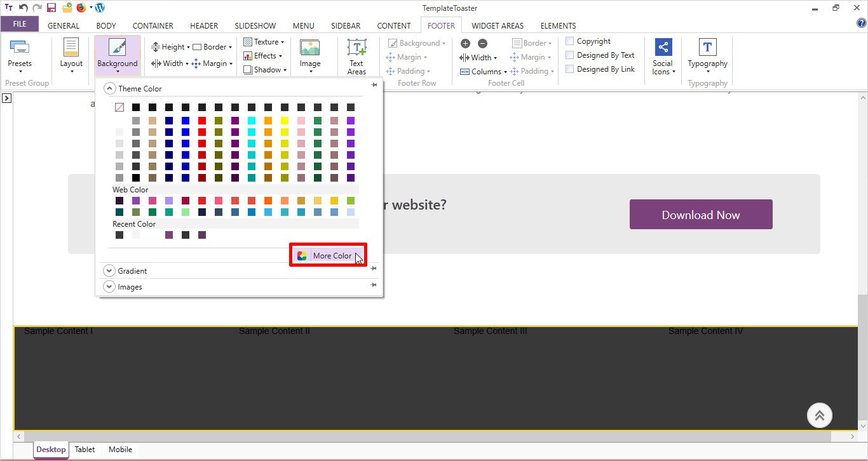Click the WordPress icon in title bar

pos(99,8)
